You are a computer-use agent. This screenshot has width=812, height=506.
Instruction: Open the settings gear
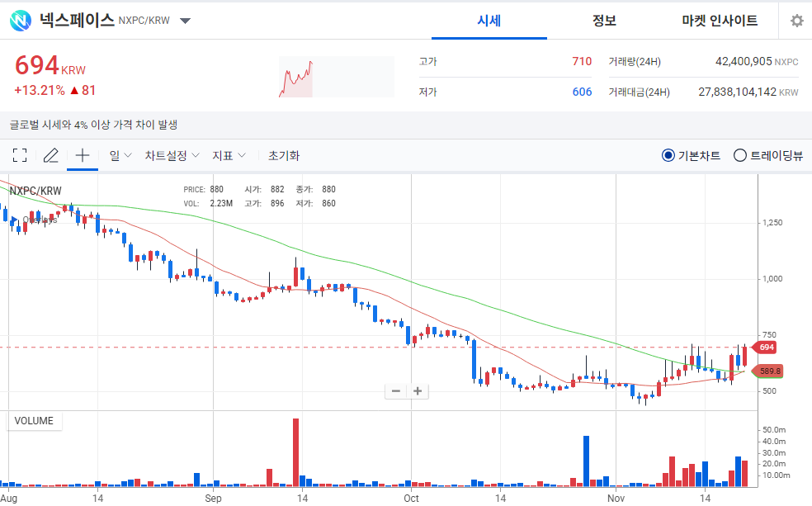click(x=795, y=20)
